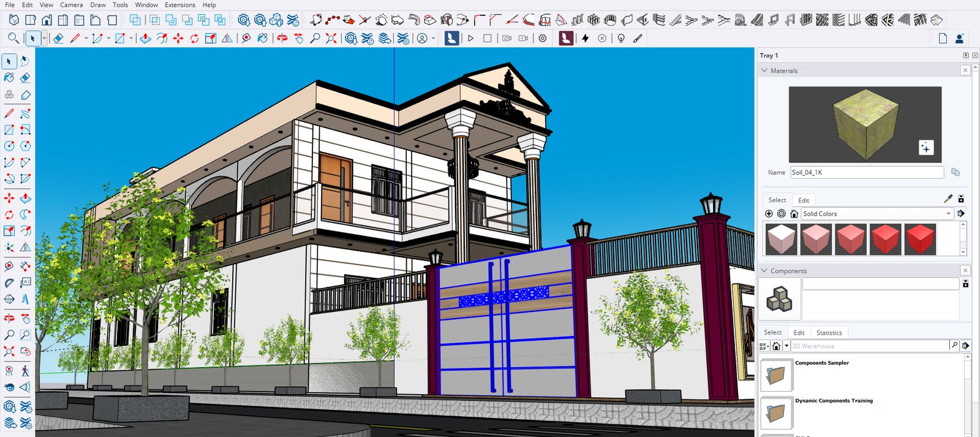This screenshot has height=437, width=980.
Task: Toggle the secondary selection pane in Components
Action: [x=965, y=284]
